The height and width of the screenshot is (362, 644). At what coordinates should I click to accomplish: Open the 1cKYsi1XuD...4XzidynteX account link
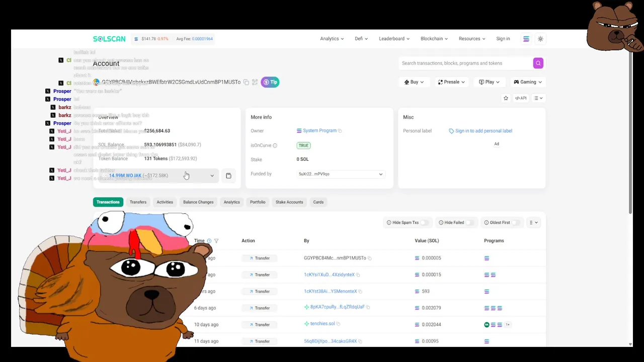(329, 275)
